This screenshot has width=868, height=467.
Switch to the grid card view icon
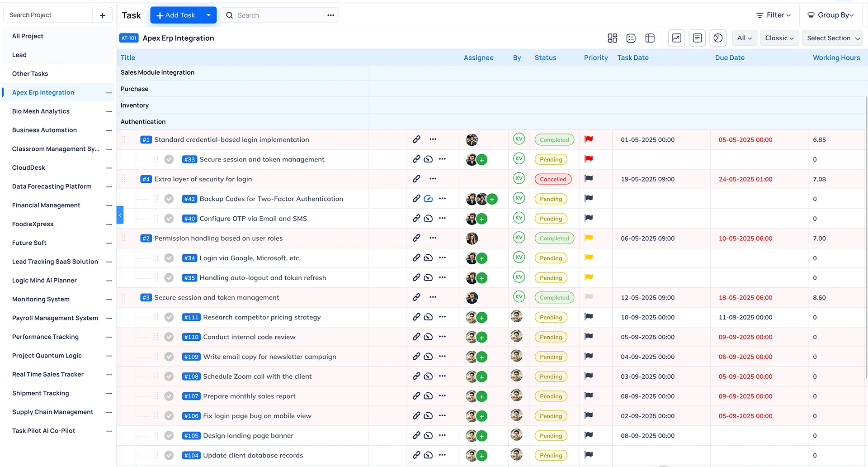pyautogui.click(x=612, y=38)
